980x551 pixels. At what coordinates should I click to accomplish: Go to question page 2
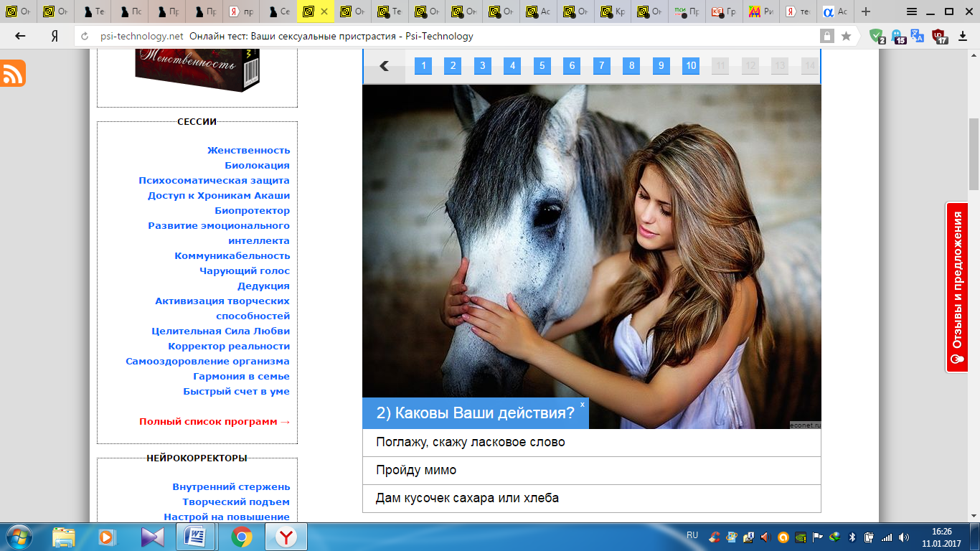453,66
